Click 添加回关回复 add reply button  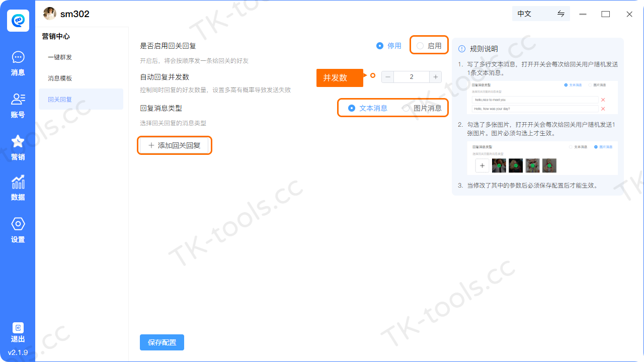click(174, 145)
